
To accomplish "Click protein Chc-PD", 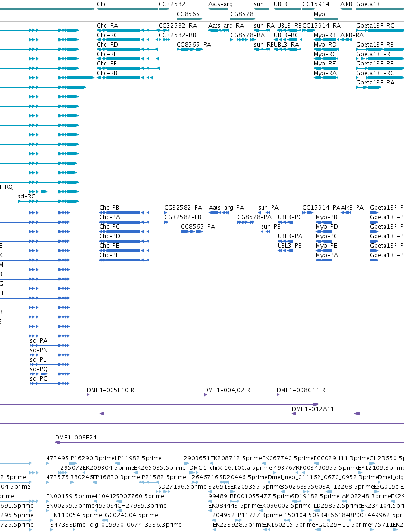I will (110, 236).
